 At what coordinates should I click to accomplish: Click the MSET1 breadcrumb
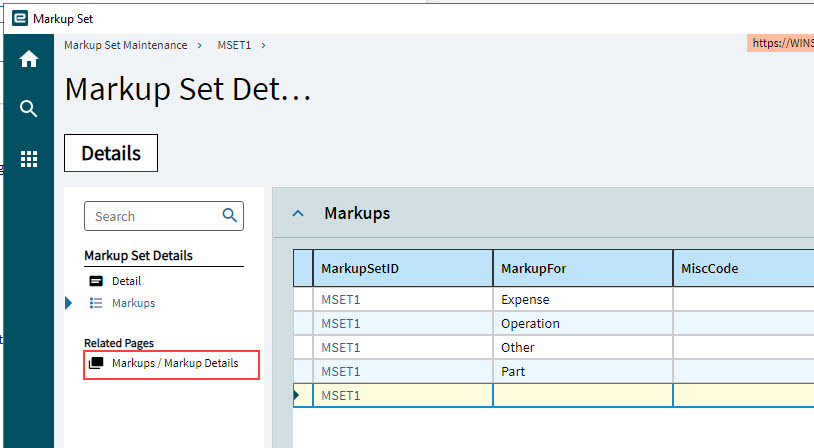point(234,45)
